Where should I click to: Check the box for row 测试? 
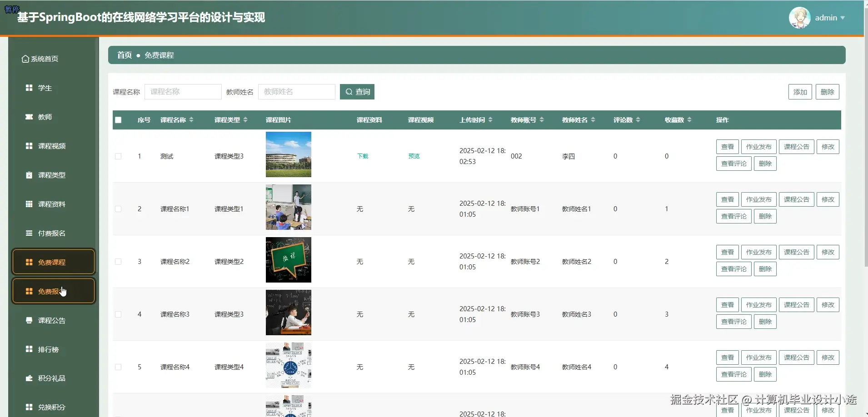click(118, 156)
